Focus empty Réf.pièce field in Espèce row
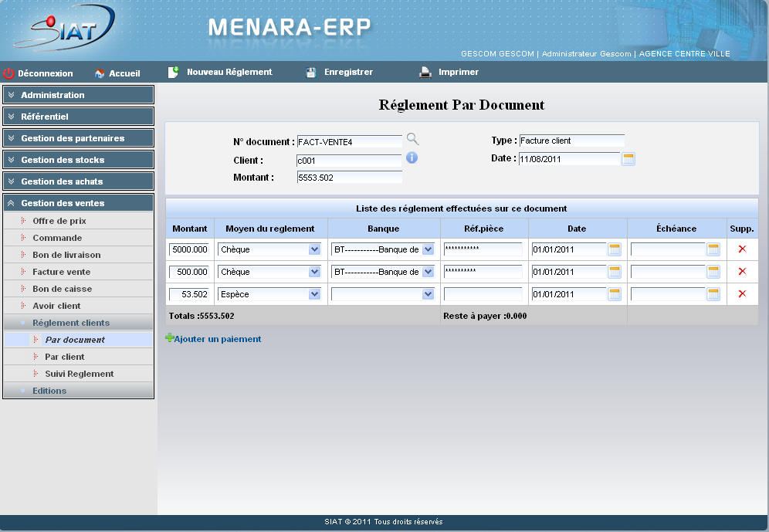 click(483, 294)
